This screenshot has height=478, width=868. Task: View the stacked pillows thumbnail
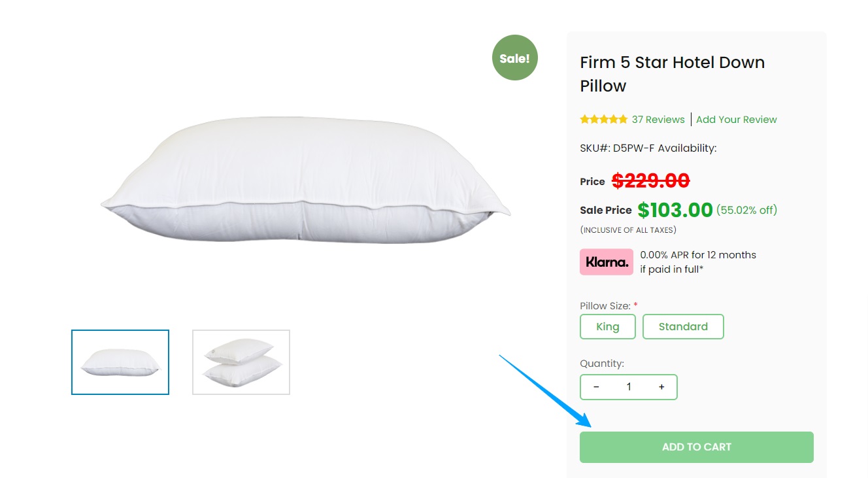coord(241,362)
